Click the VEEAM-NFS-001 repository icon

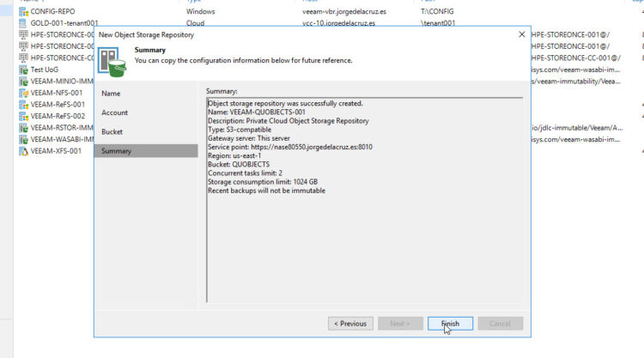coord(24,93)
